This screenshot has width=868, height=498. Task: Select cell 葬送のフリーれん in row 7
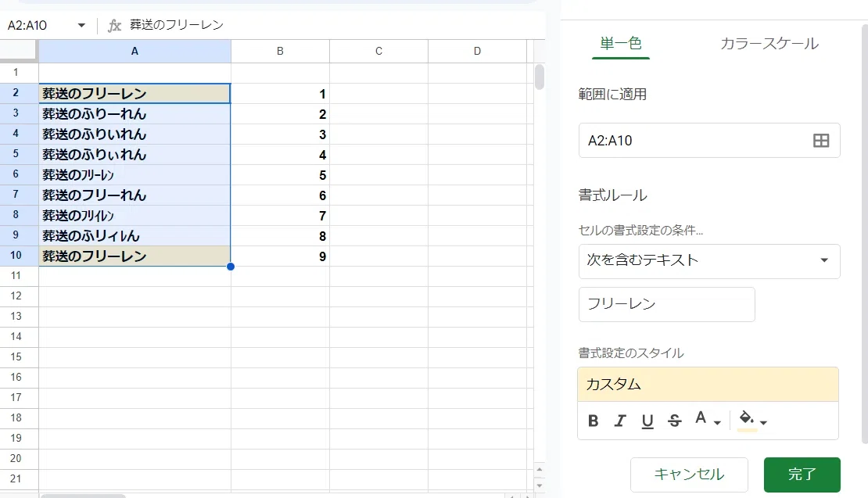pyautogui.click(x=135, y=195)
